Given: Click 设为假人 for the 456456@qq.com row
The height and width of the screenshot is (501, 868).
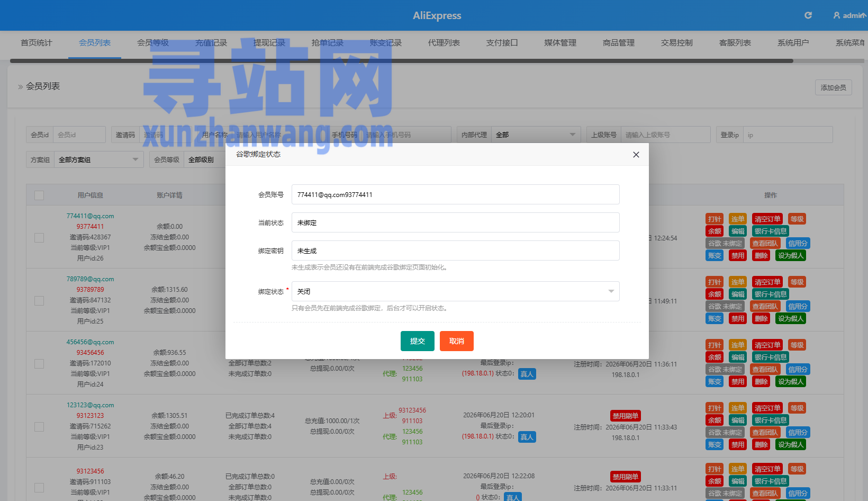Looking at the screenshot, I should coord(791,381).
